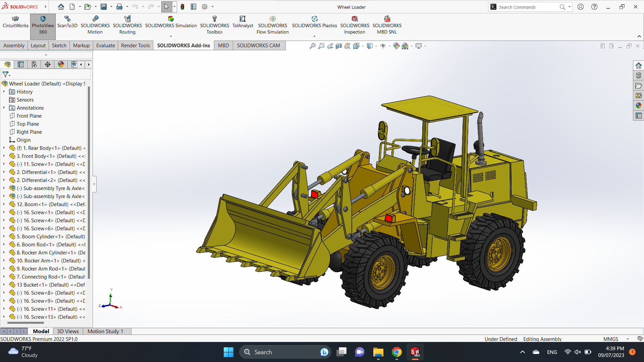Viewport: 644px width, 362px height.
Task: Open the Appearances task pane icon
Action: tap(638, 106)
